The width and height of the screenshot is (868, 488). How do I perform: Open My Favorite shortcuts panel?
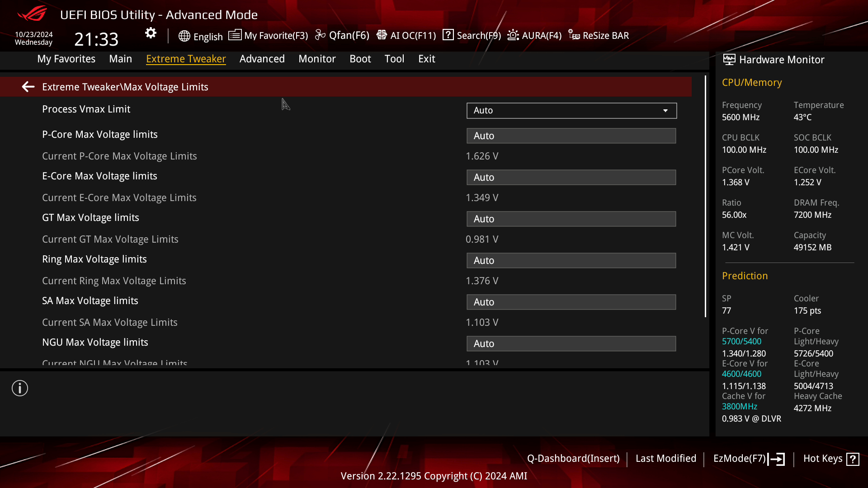(269, 35)
